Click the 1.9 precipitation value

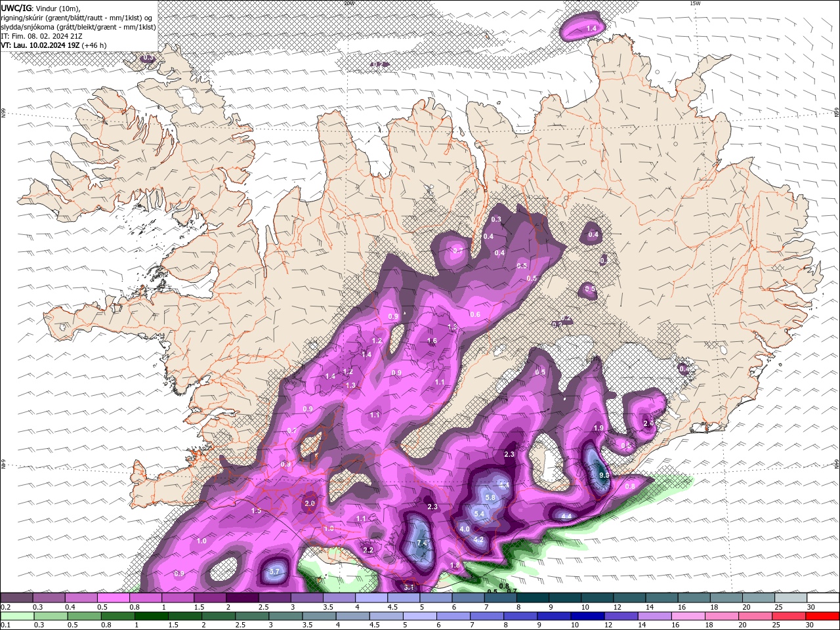coord(598,428)
